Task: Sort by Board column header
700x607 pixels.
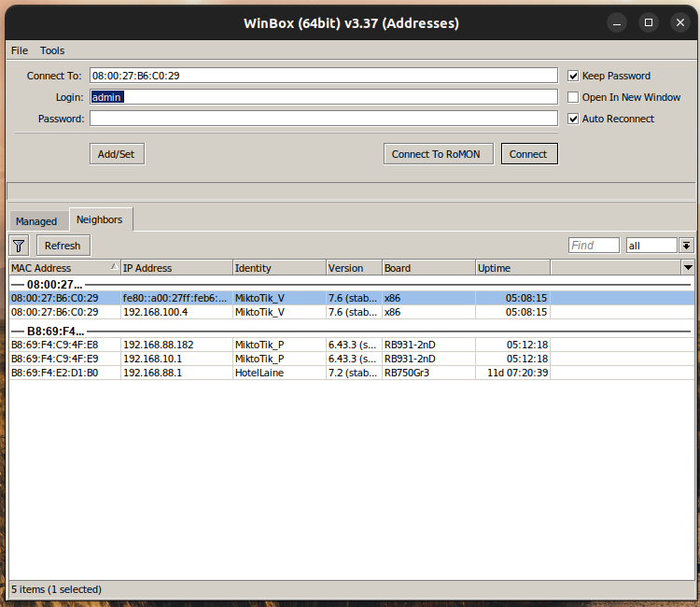Action: (x=429, y=268)
